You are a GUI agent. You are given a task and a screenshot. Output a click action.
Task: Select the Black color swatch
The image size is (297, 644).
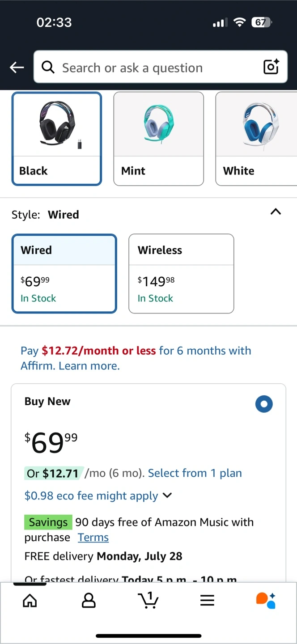click(x=57, y=138)
